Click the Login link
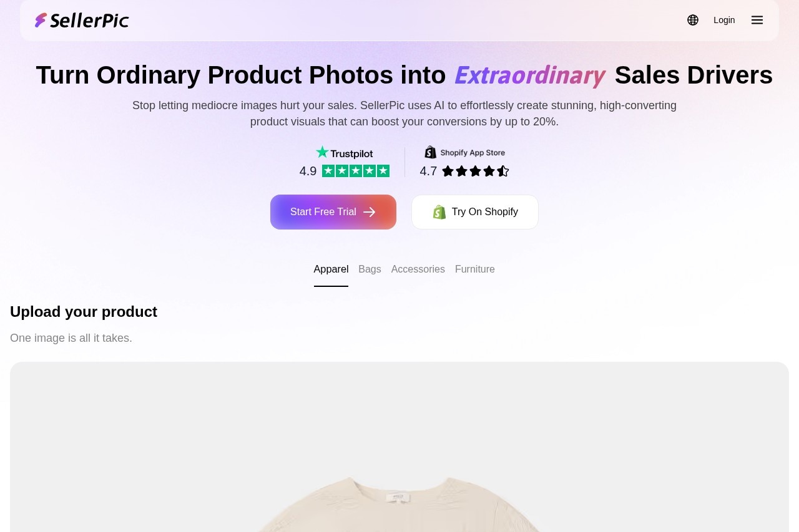 (724, 20)
